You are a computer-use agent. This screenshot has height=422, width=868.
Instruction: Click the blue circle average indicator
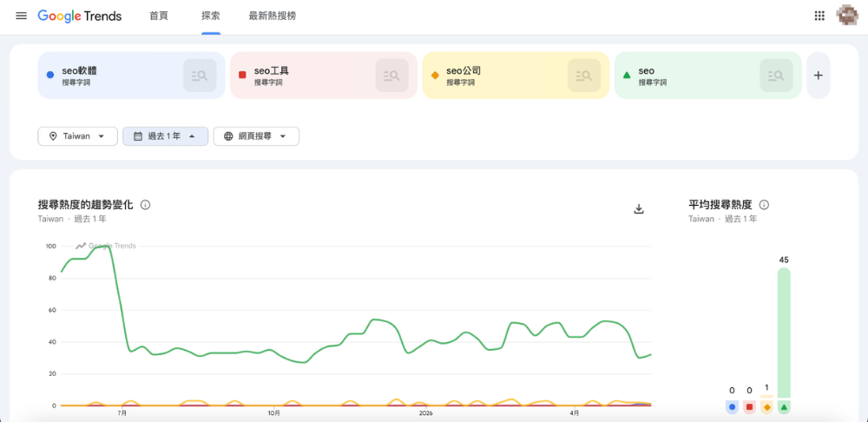(x=733, y=406)
